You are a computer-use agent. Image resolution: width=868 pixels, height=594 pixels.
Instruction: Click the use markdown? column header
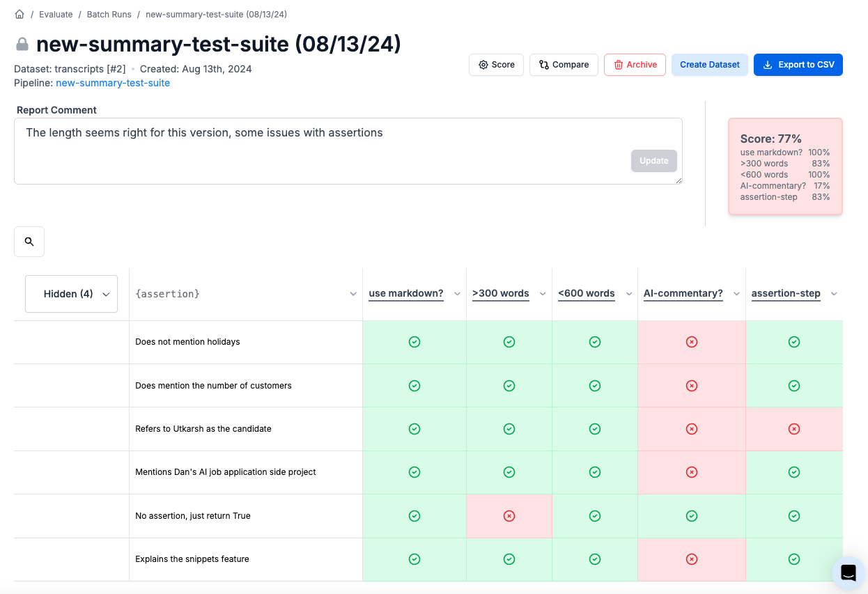406,293
